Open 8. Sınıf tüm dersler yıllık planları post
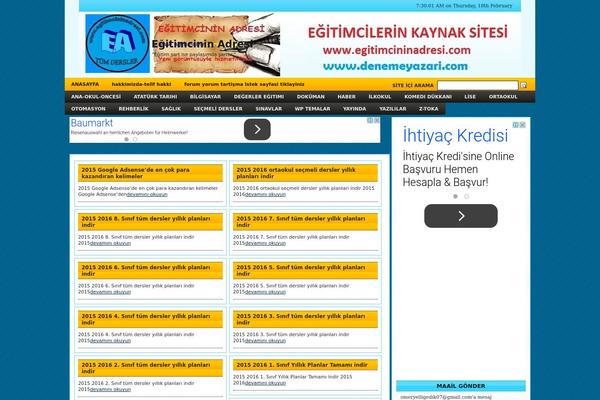600x400 pixels. [145, 222]
